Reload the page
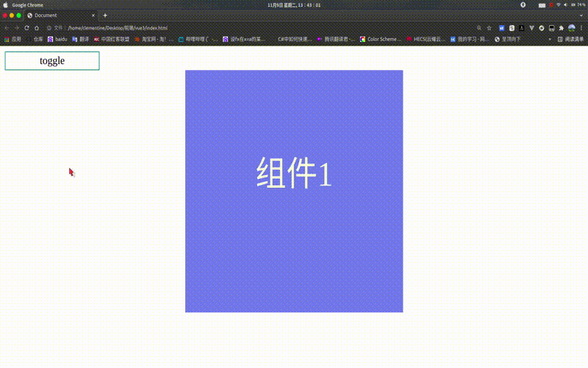 point(26,28)
